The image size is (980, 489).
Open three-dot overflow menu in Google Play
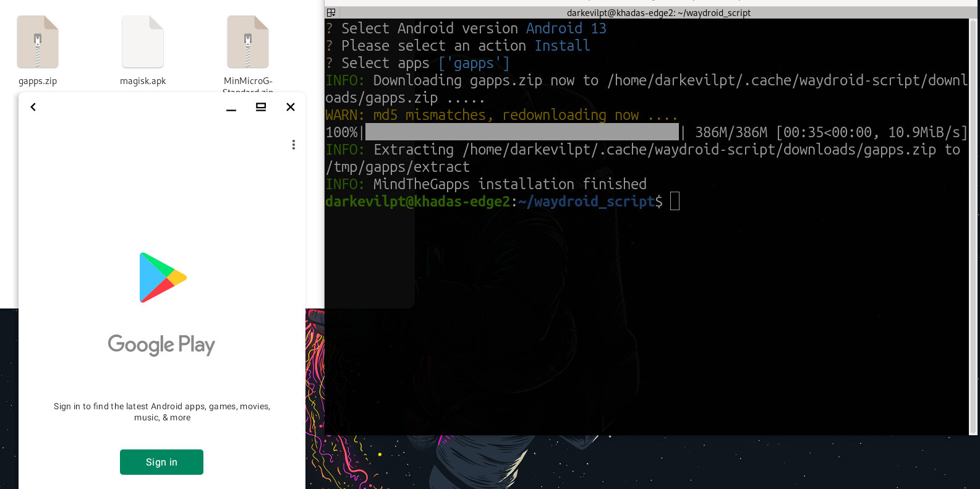[x=294, y=145]
